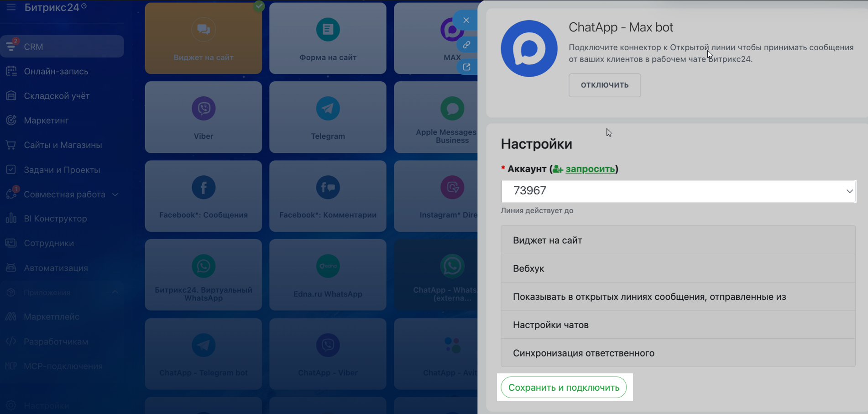This screenshot has width=868, height=414.
Task: Open the Telegram channel tile
Action: (327, 117)
